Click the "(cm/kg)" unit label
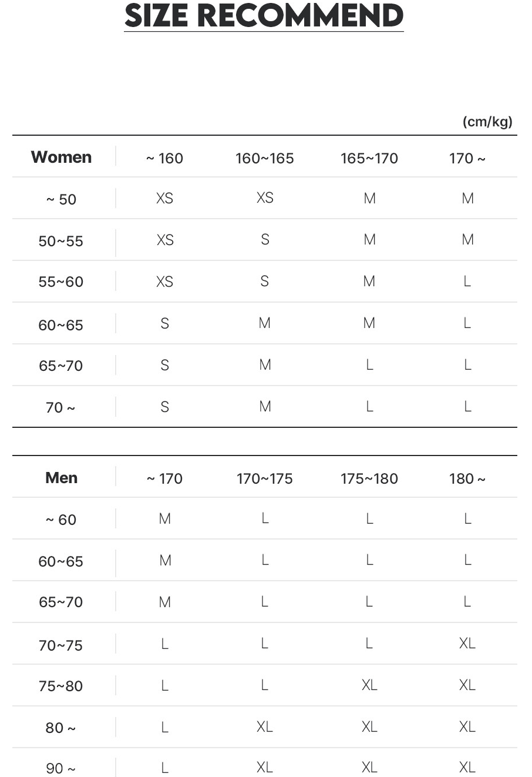Viewport: 532px width, 777px height. coord(487,122)
